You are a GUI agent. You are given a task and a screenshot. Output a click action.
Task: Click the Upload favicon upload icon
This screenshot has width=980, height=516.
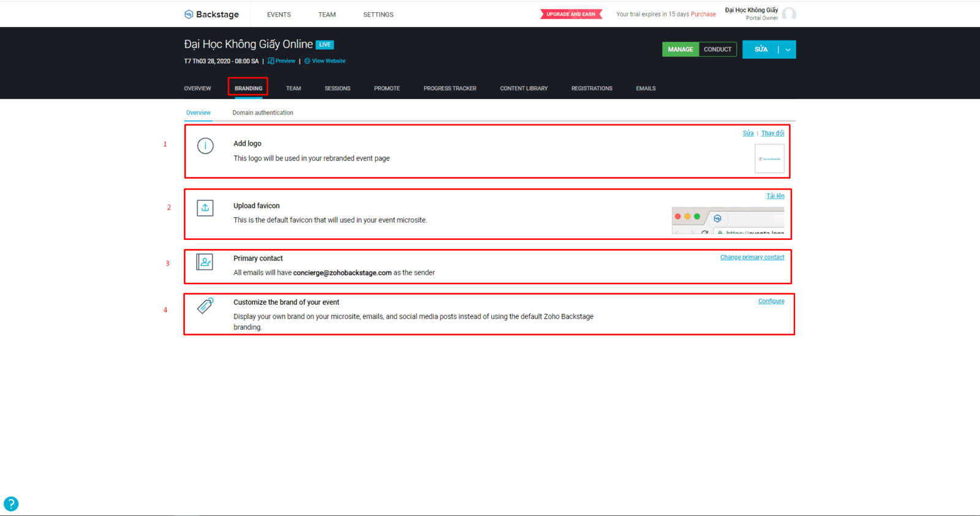[x=205, y=208]
